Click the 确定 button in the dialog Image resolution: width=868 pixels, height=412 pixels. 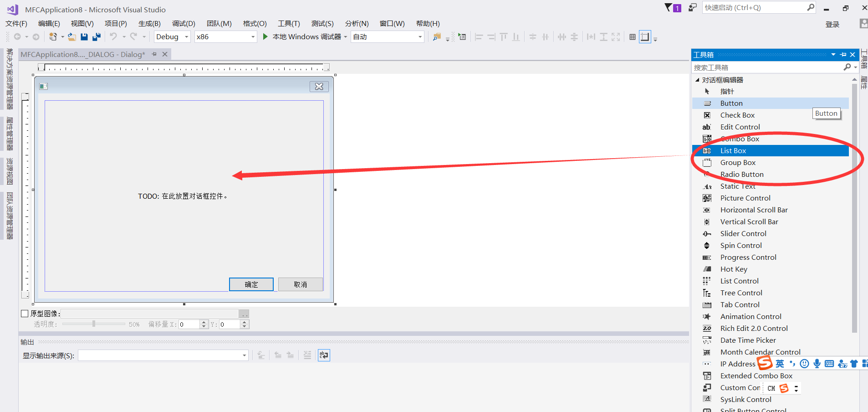click(251, 284)
